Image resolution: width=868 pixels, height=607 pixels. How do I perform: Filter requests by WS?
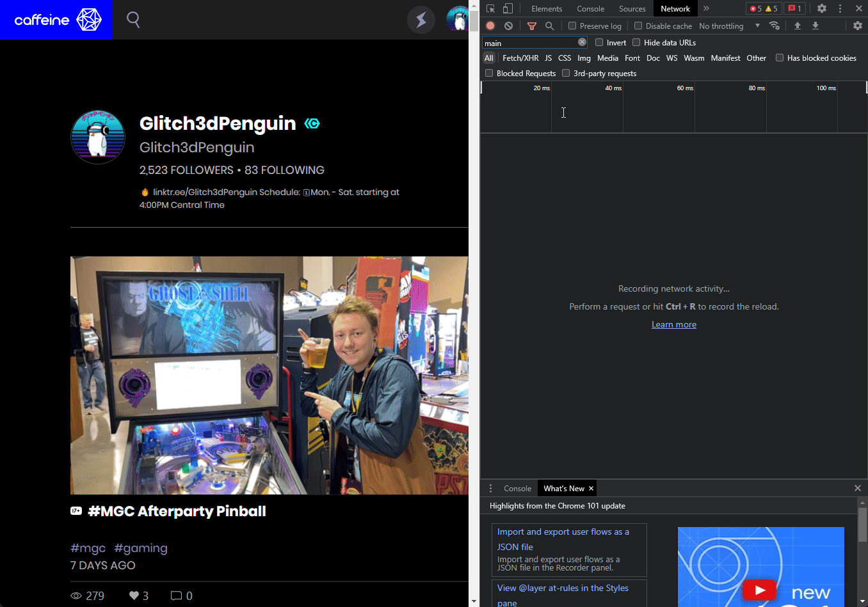coord(671,58)
